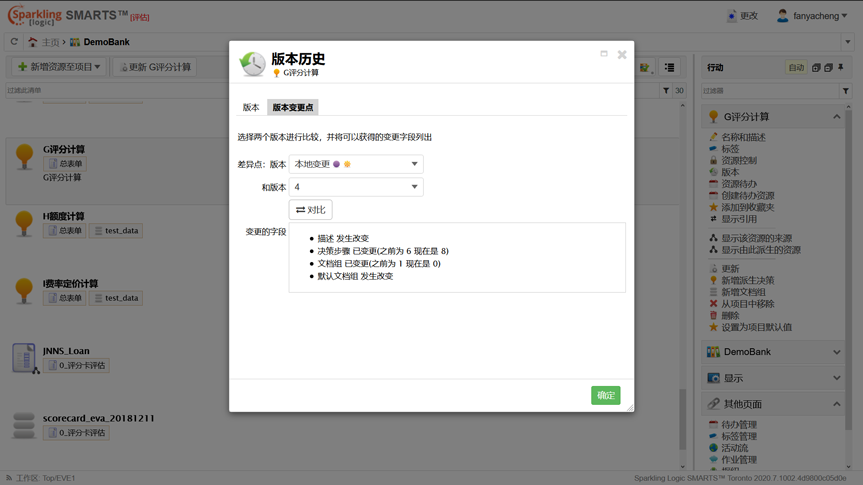
Task: Click the version history clock icon
Action: (x=253, y=64)
